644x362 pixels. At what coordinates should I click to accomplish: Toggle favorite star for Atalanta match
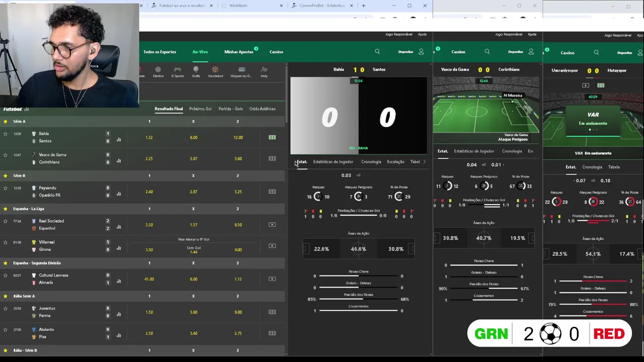6,330
